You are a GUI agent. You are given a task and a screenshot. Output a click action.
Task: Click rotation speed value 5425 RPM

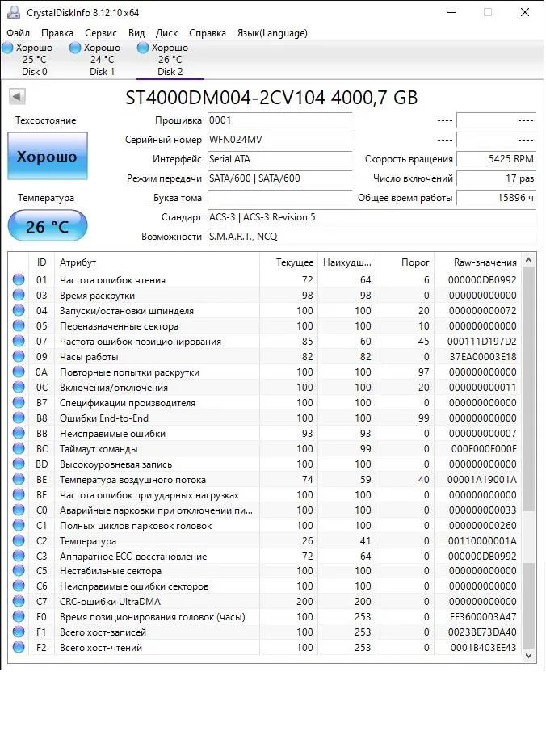(496, 159)
